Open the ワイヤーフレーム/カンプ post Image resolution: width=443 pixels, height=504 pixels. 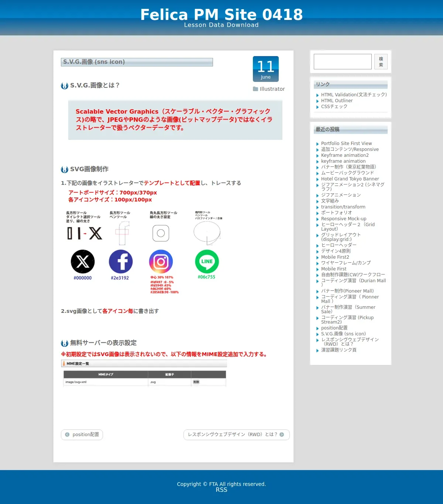point(346,263)
